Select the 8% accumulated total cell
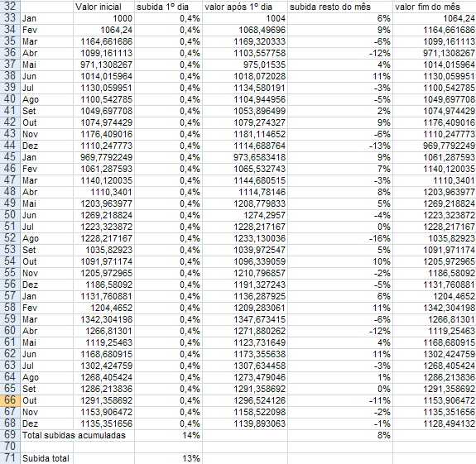 340,435
